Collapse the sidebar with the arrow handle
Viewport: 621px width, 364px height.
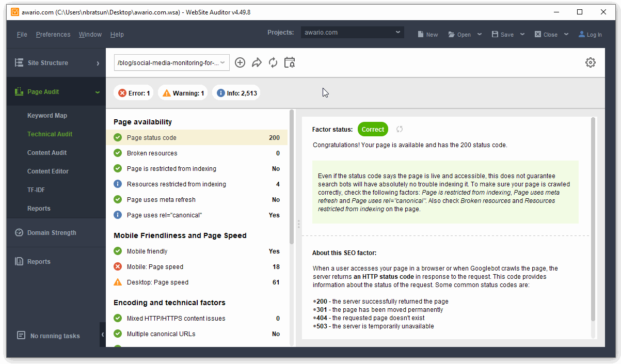pos(103,335)
